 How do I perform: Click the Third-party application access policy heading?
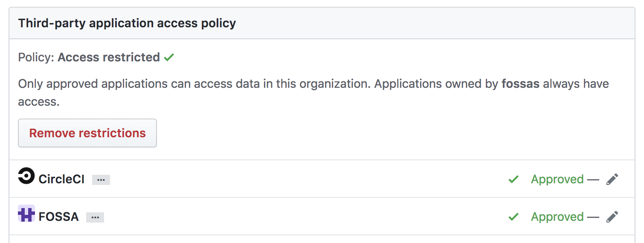tap(127, 23)
